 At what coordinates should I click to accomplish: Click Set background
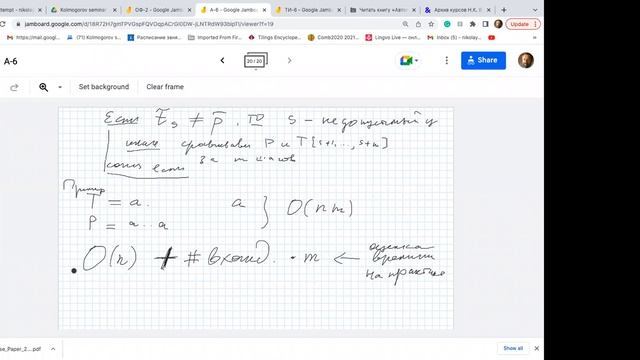click(x=104, y=87)
